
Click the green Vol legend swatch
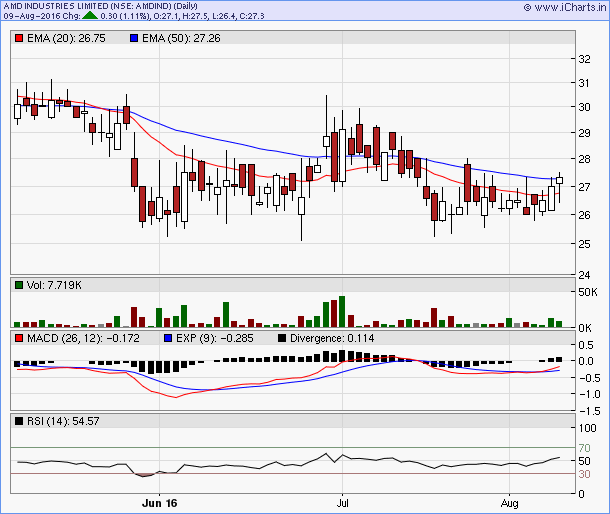[x=19, y=285]
